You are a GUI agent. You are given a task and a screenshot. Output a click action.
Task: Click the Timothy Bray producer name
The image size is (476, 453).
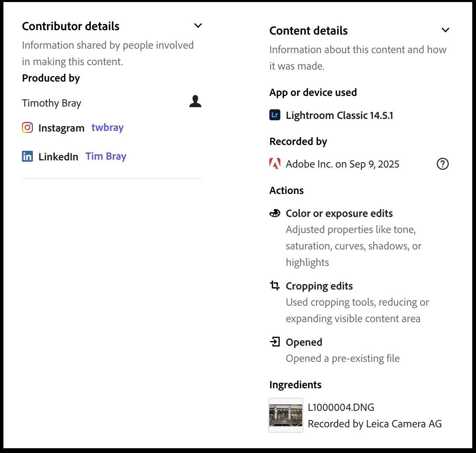pyautogui.click(x=52, y=103)
